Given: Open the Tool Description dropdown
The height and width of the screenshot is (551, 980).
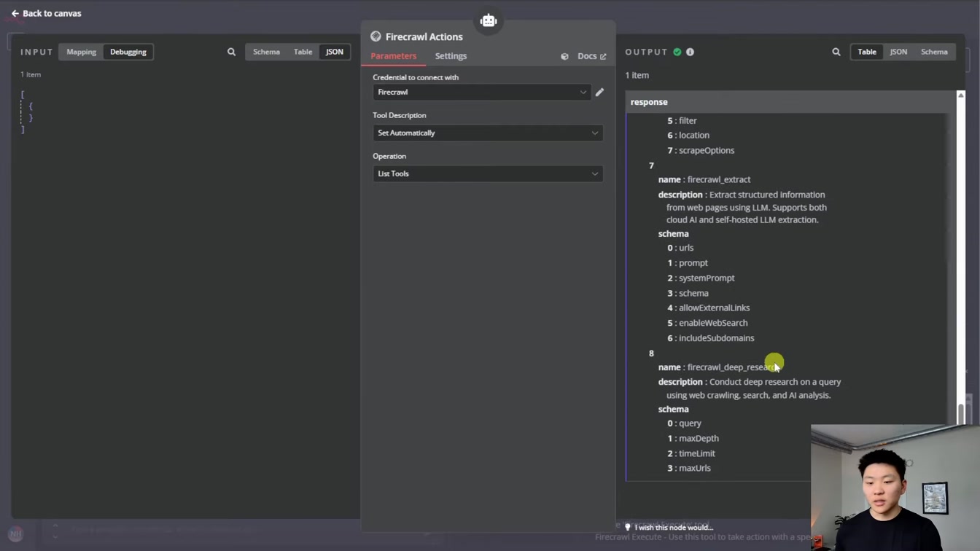Looking at the screenshot, I should point(488,133).
